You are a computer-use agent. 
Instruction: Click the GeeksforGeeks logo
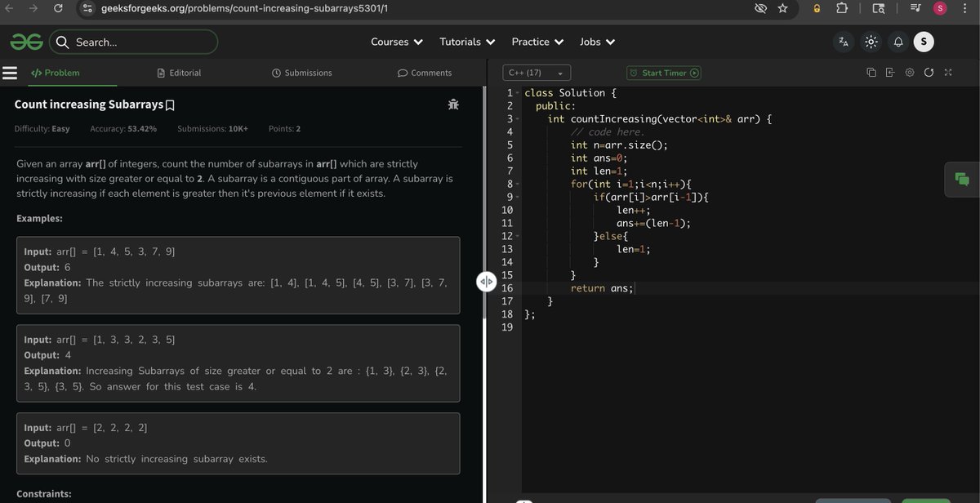point(26,42)
